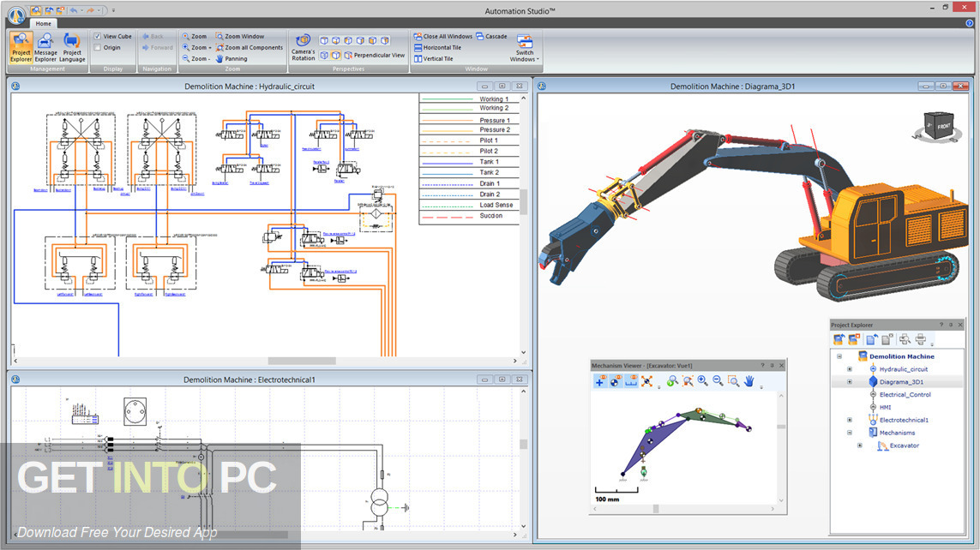Viewport: 980px width, 550px height.
Task: Click the new document icon in Project Explorer toolbar
Action: pyautogui.click(x=872, y=339)
